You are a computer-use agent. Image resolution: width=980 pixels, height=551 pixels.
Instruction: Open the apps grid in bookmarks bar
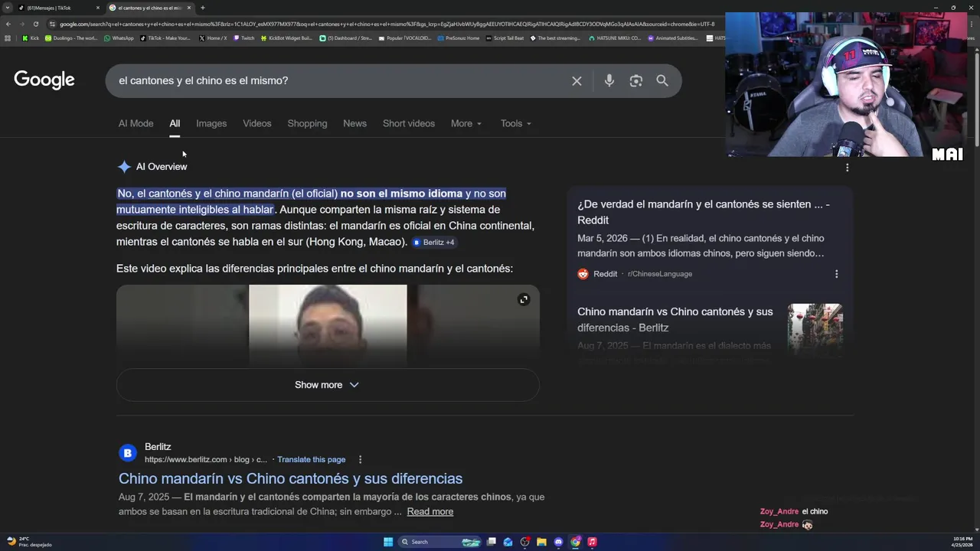click(x=8, y=37)
